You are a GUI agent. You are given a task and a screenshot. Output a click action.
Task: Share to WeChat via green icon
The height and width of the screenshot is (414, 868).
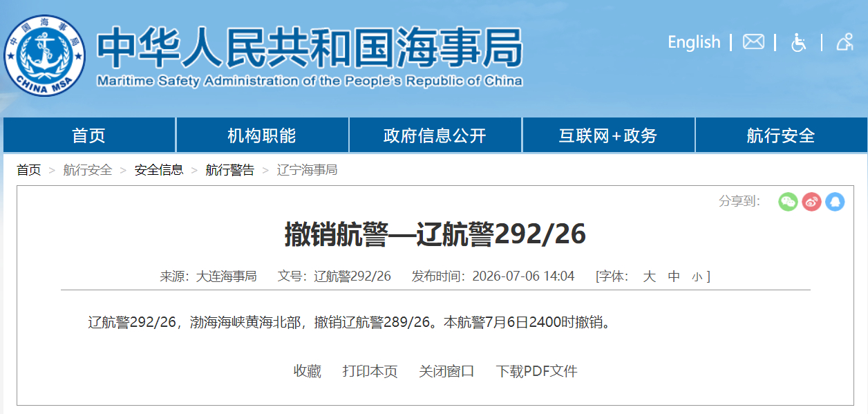[788, 202]
